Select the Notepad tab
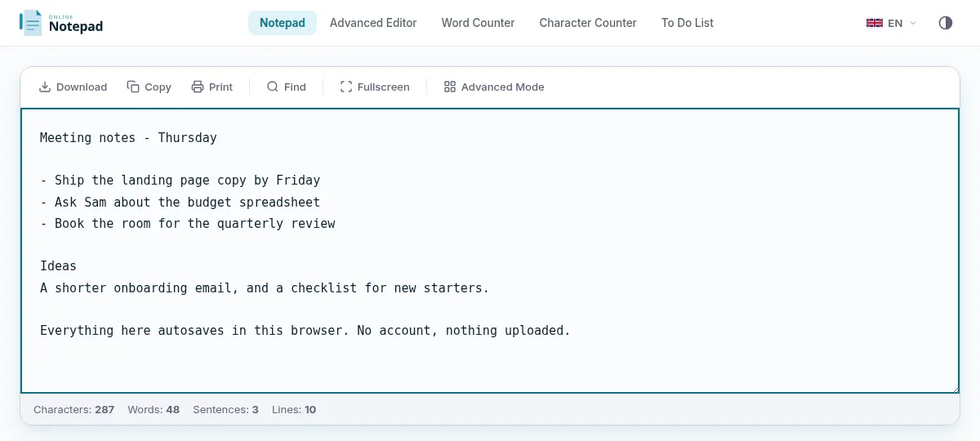This screenshot has height=441, width=980. (283, 23)
